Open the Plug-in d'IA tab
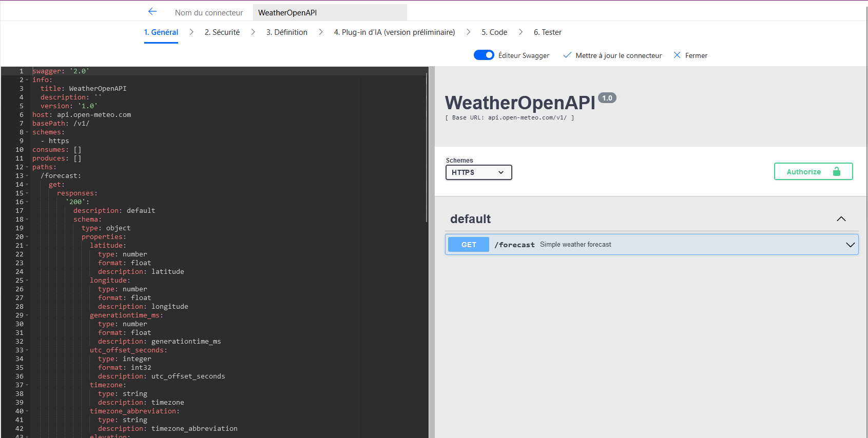This screenshot has height=438, width=868. tap(394, 32)
